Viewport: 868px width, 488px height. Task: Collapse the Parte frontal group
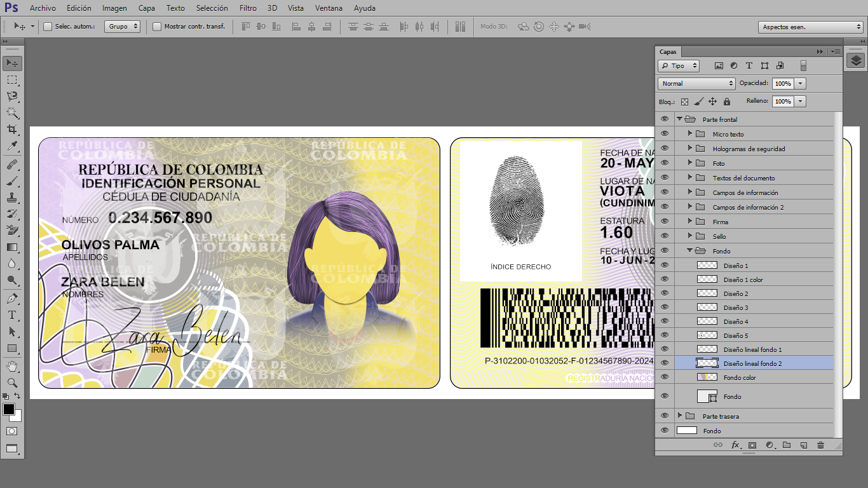pos(679,119)
